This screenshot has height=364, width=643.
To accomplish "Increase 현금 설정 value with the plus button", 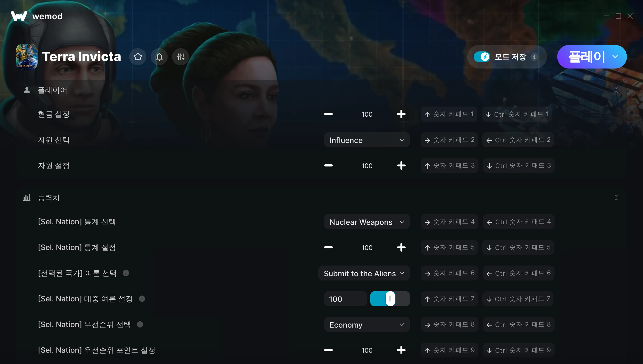I will pos(401,114).
